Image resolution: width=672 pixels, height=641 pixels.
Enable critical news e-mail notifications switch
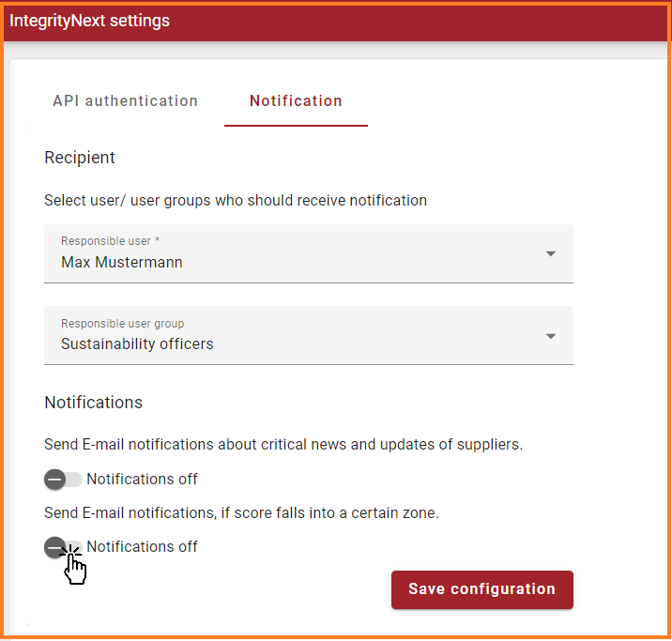click(63, 480)
